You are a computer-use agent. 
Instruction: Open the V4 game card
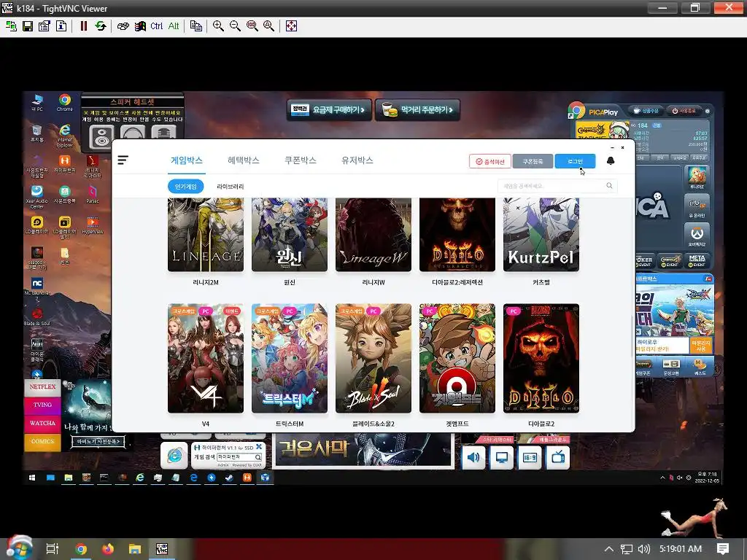tap(206, 358)
